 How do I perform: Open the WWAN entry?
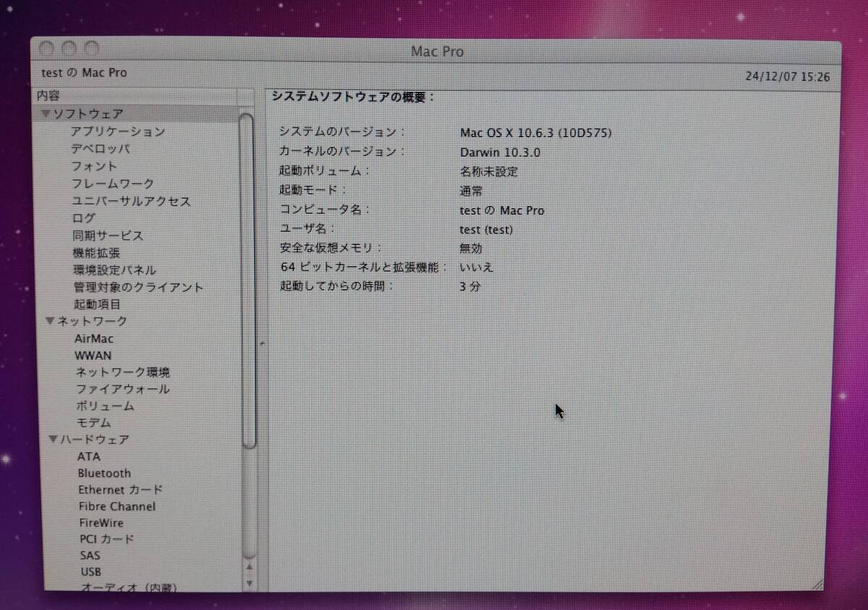[x=93, y=355]
